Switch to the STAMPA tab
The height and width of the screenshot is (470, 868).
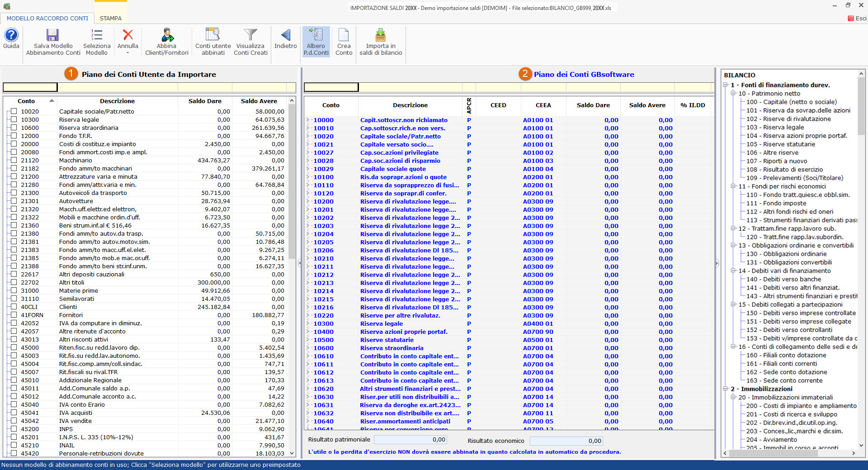[x=110, y=19]
